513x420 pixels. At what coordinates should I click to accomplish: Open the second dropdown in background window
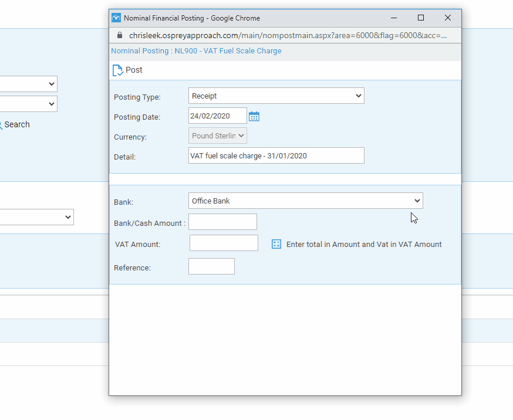pos(28,104)
